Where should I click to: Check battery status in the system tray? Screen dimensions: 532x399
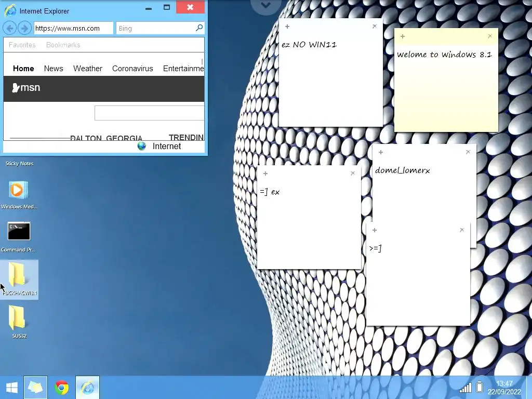click(480, 387)
